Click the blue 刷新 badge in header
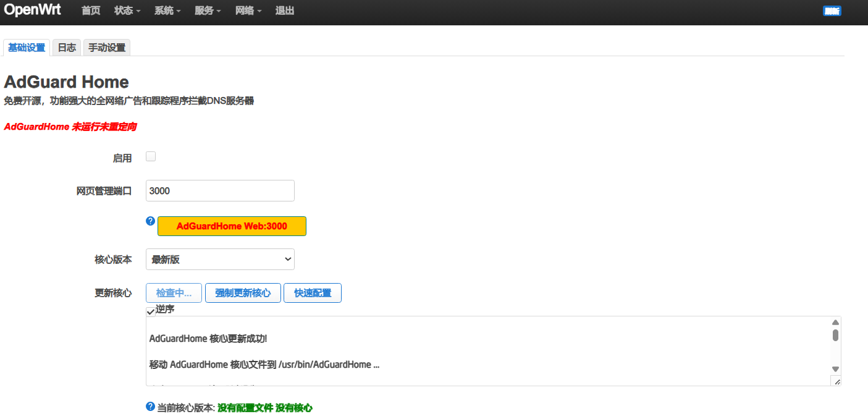This screenshot has height=419, width=868. 832,11
